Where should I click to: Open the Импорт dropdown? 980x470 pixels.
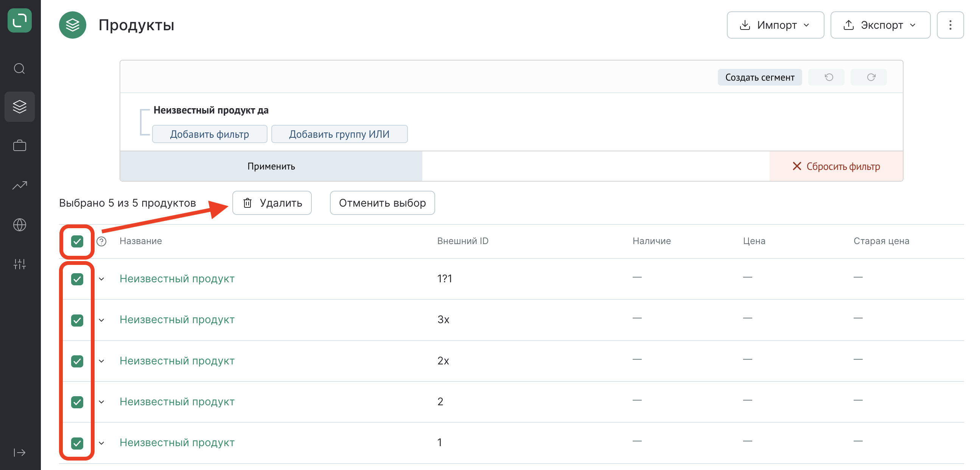(x=775, y=25)
